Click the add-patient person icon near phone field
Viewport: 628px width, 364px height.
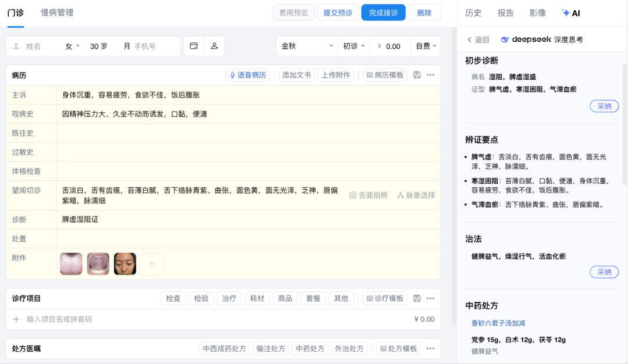tap(213, 46)
